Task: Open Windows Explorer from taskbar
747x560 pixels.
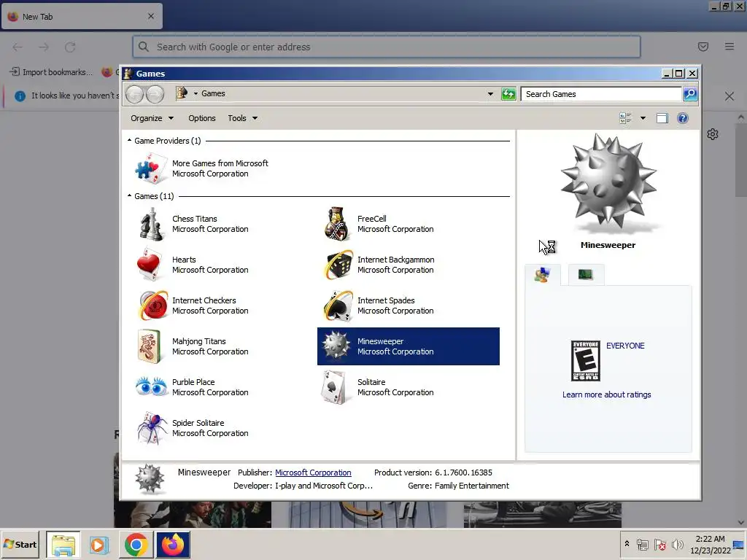Action: coord(63,545)
